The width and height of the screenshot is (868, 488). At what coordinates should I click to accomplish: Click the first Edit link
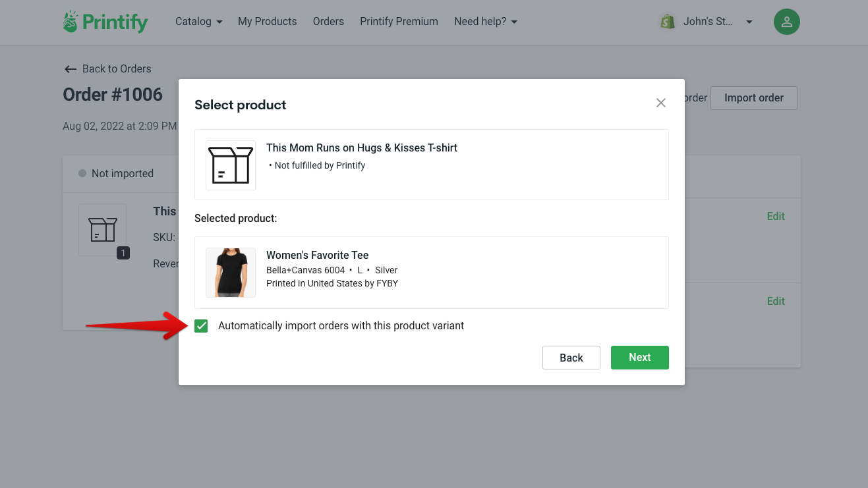(776, 216)
